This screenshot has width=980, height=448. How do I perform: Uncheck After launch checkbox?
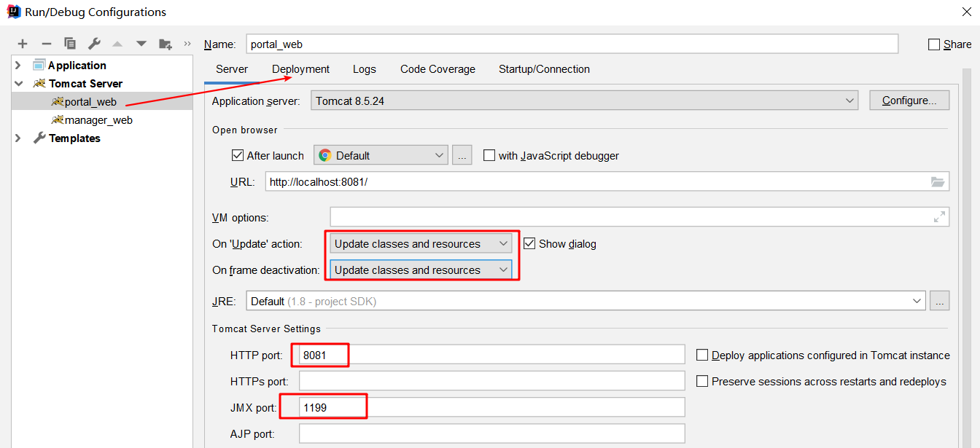[x=237, y=155]
